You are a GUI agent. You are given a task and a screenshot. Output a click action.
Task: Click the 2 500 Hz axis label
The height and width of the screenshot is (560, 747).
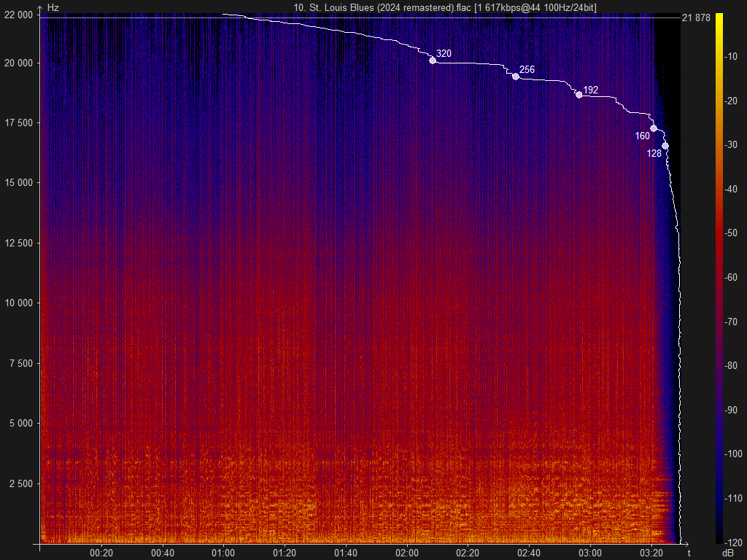pos(21,484)
